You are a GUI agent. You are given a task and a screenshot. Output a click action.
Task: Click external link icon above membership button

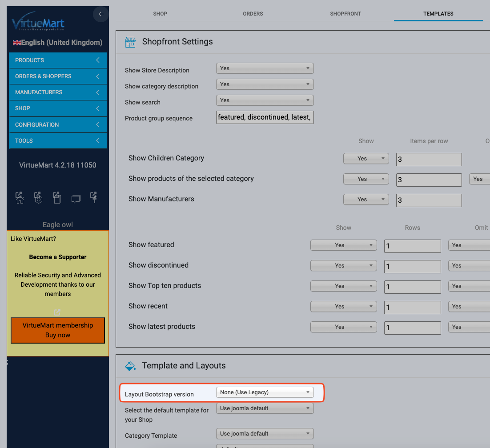(x=57, y=312)
